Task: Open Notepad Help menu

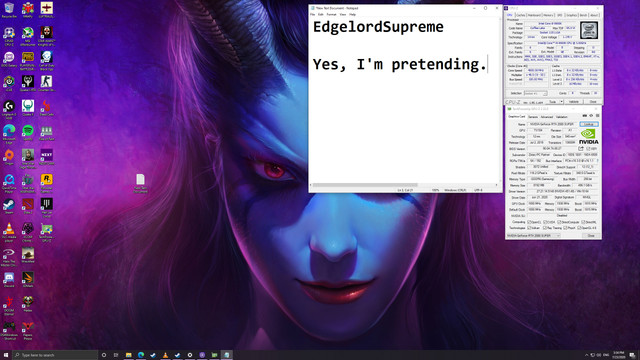Action: click(352, 14)
